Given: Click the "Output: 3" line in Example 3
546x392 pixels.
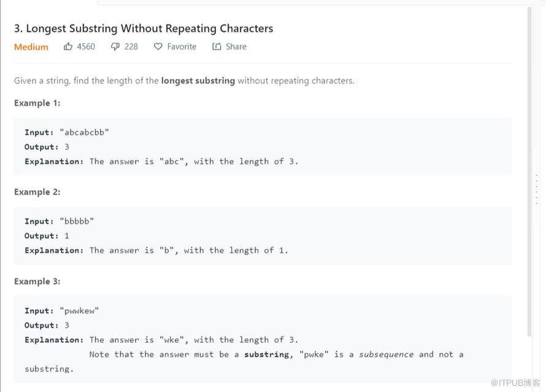Looking at the screenshot, I should pos(47,325).
